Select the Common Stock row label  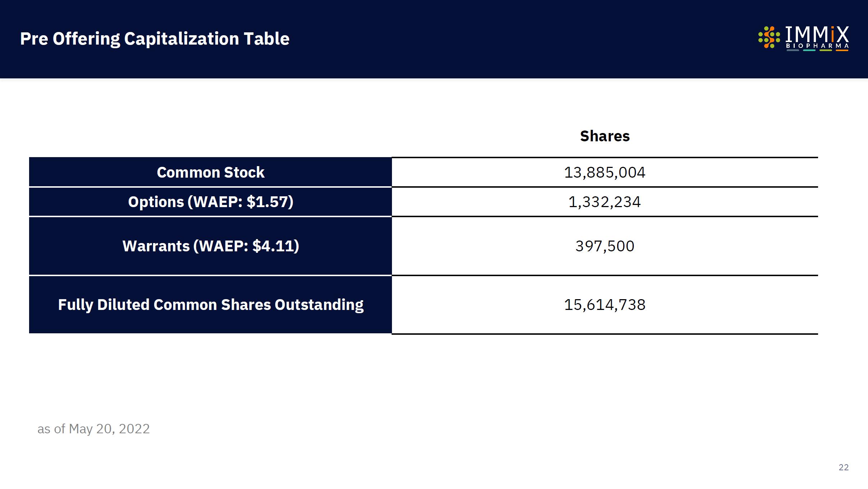click(x=211, y=173)
